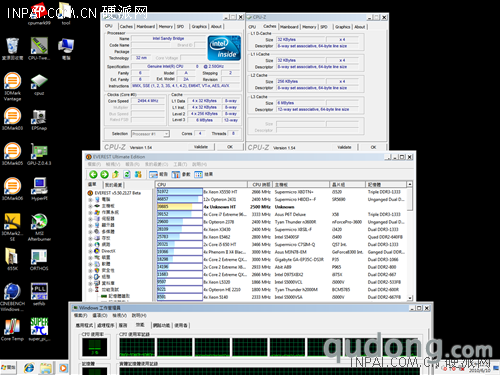Click the EVEREST green Forward arrow

click(104, 174)
